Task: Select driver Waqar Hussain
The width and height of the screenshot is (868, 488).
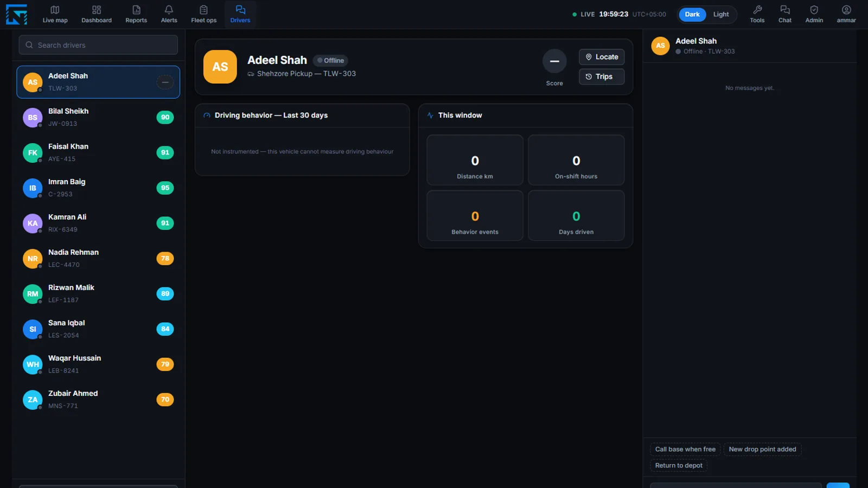Action: pos(98,364)
